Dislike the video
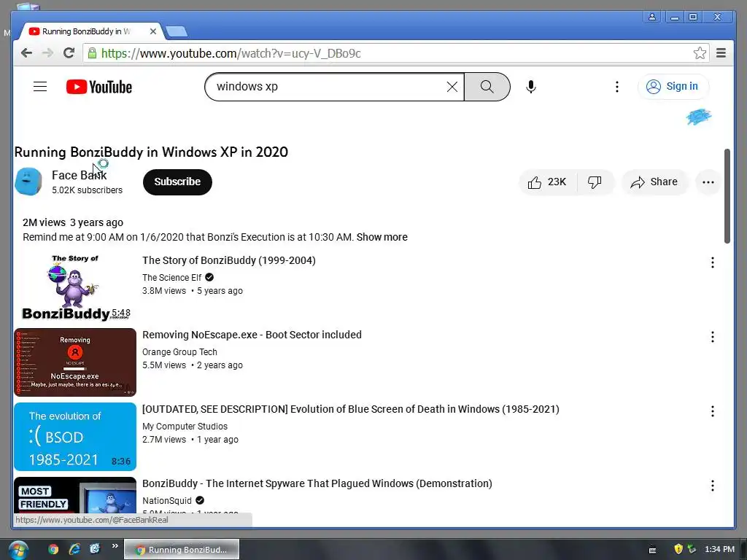This screenshot has height=560, width=747. click(x=595, y=182)
